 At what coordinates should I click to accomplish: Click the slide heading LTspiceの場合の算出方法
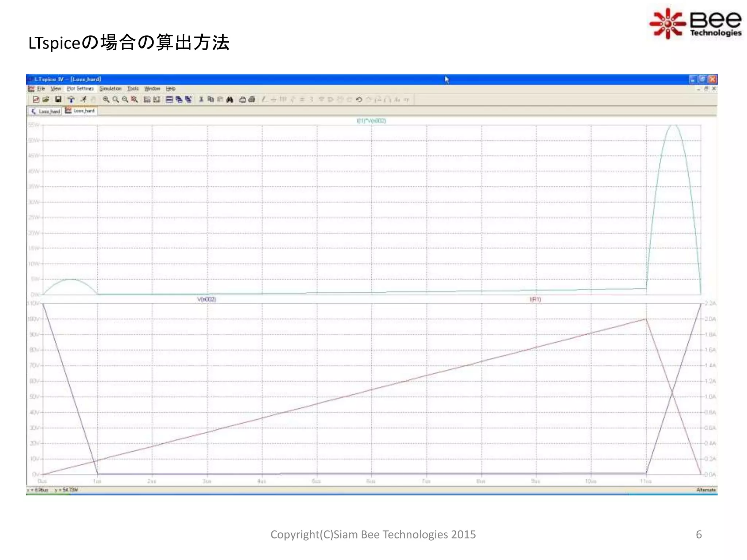[x=129, y=43]
